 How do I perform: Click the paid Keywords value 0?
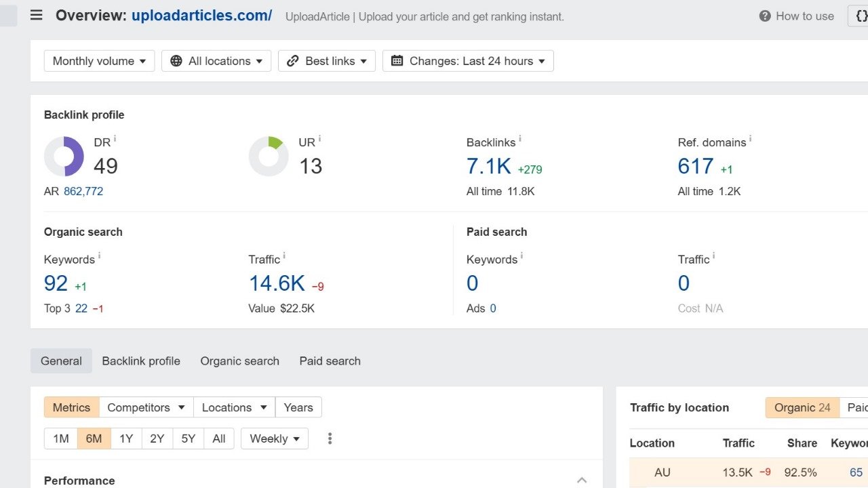[473, 283]
